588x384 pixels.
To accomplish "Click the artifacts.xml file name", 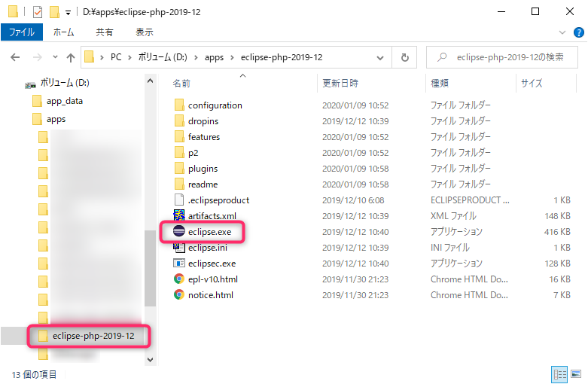I will point(212,216).
